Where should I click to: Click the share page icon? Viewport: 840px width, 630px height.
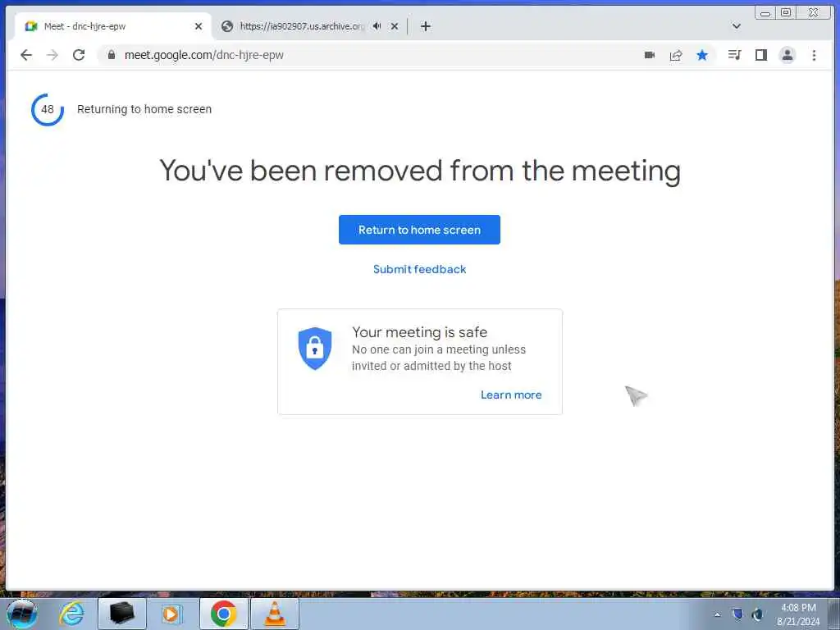[676, 55]
